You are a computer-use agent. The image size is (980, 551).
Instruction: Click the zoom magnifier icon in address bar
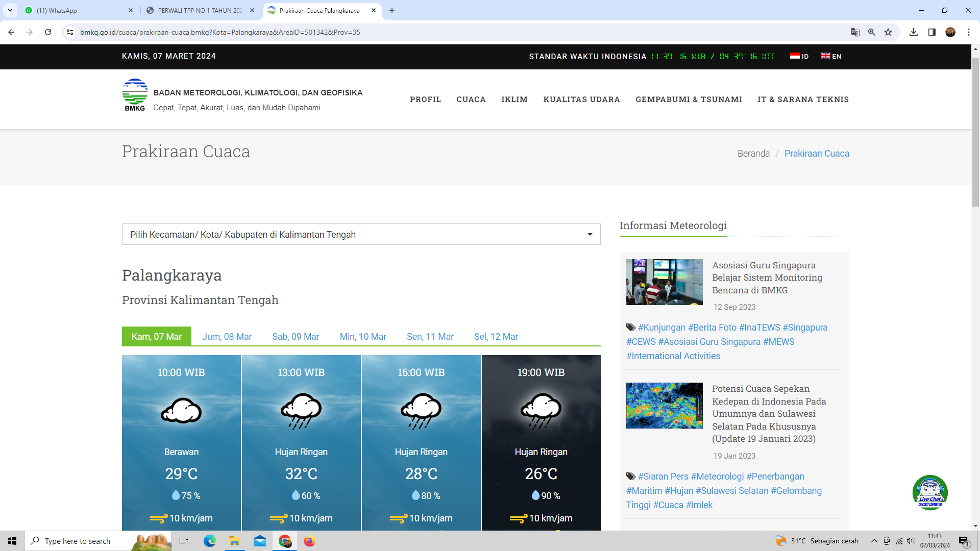coord(872,32)
